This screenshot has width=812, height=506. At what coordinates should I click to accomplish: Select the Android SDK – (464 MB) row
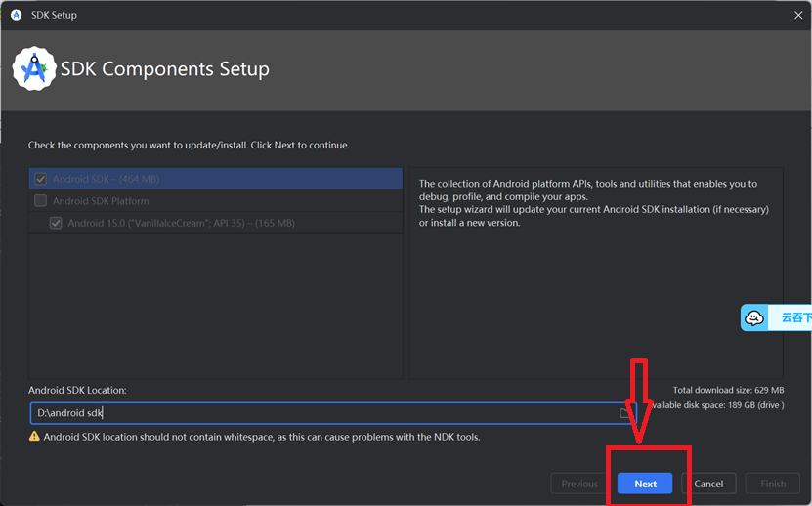(x=215, y=179)
